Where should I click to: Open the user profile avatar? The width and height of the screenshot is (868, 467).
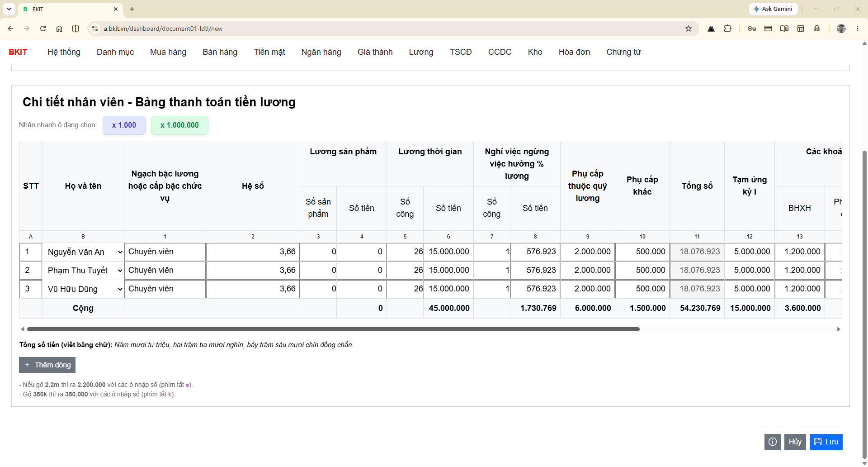coord(841,29)
